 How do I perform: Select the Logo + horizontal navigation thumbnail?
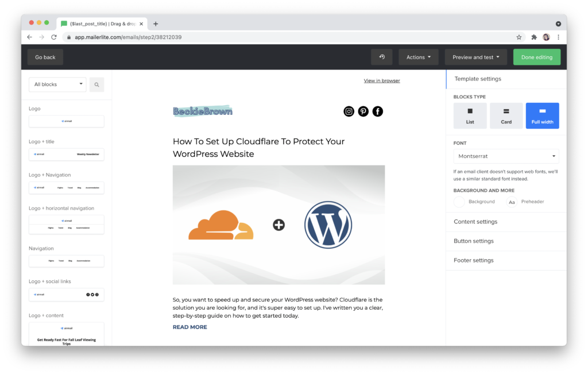coord(67,224)
